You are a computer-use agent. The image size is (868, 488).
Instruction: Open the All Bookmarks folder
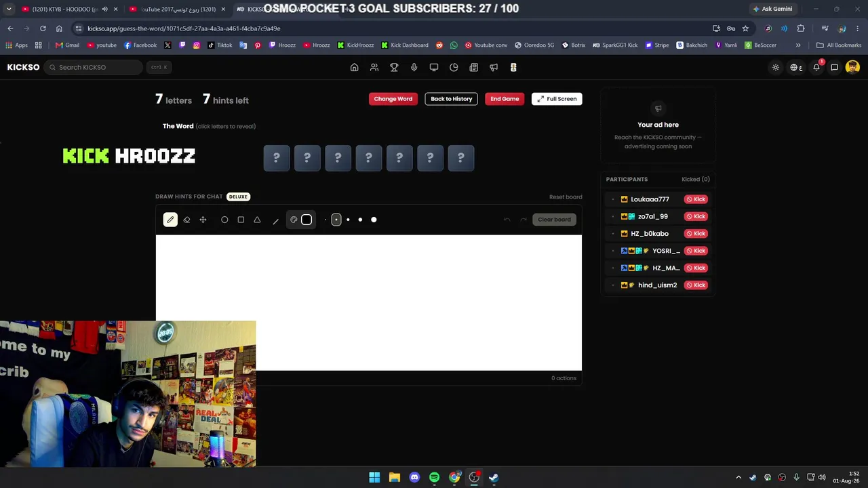click(x=839, y=45)
